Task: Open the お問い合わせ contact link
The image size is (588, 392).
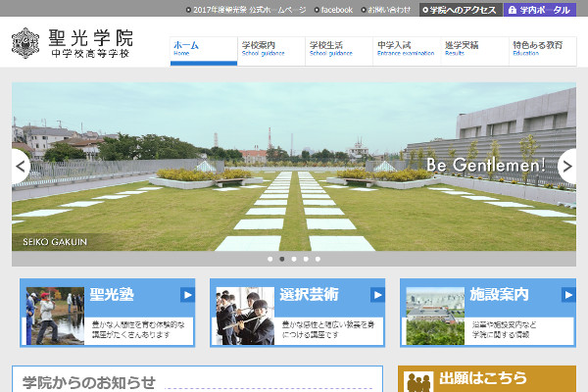Action: click(386, 10)
